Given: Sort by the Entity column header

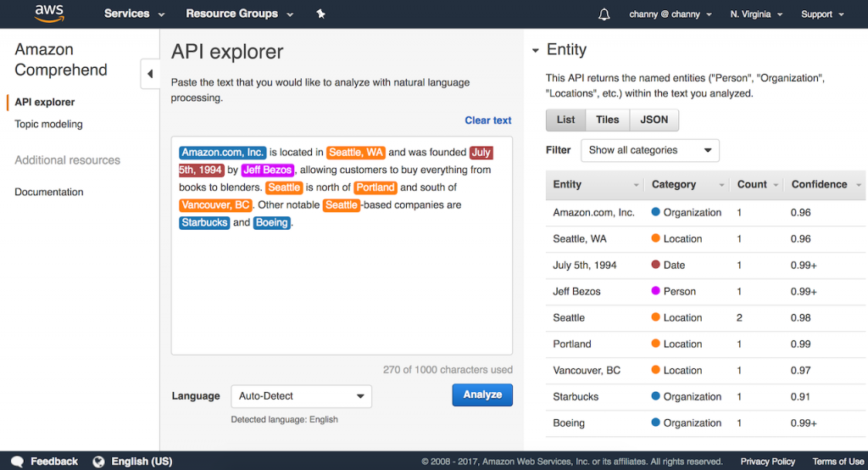Looking at the screenshot, I should click(x=595, y=185).
